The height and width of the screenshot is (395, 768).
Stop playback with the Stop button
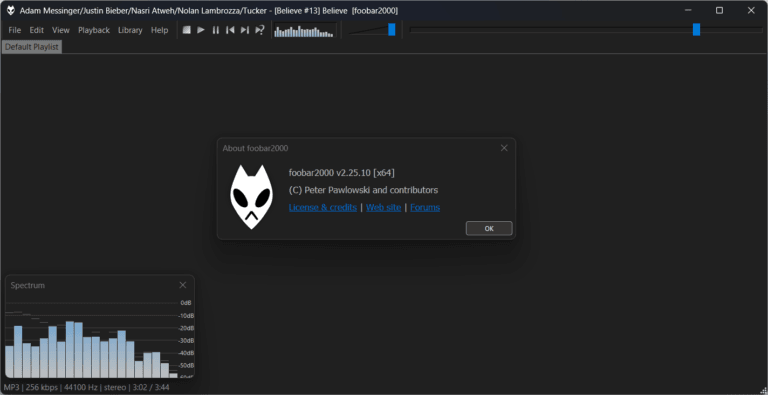[186, 30]
